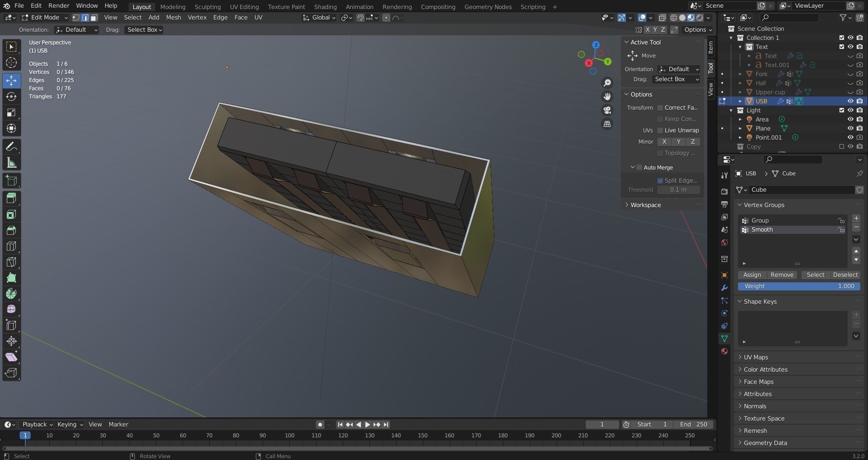Adjust the Weight slider
868x460 pixels.
point(799,286)
